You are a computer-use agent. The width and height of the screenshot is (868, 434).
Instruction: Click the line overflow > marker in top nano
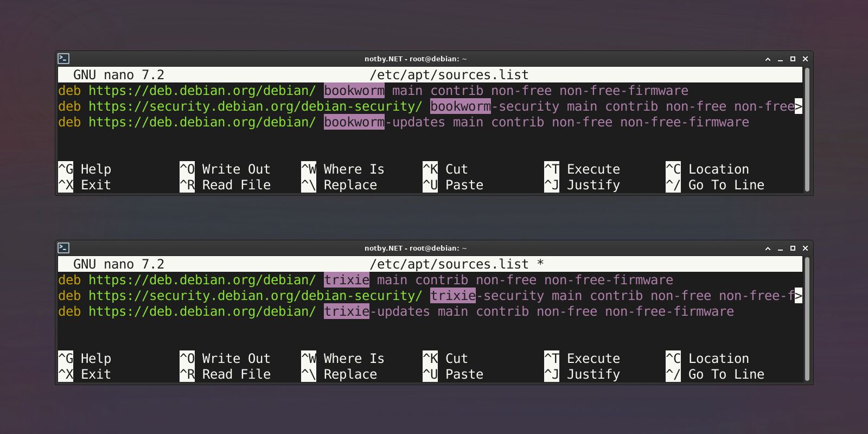click(x=799, y=106)
